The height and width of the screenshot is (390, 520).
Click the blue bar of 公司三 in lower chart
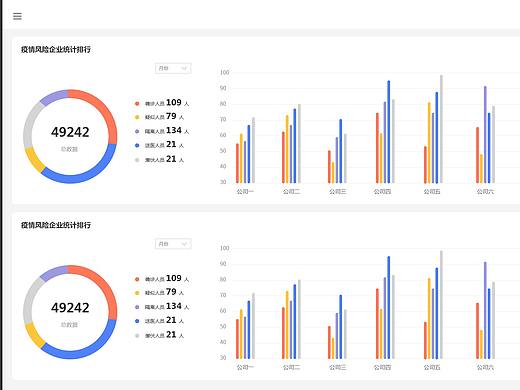coord(341,327)
